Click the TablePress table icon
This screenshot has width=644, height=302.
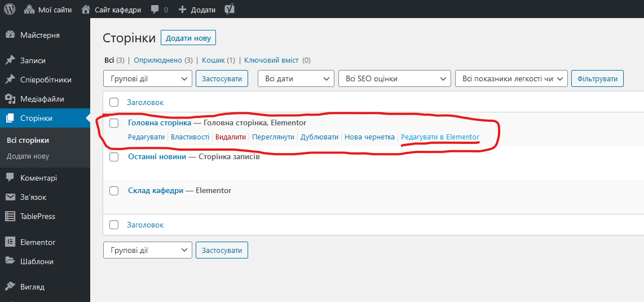click(10, 216)
